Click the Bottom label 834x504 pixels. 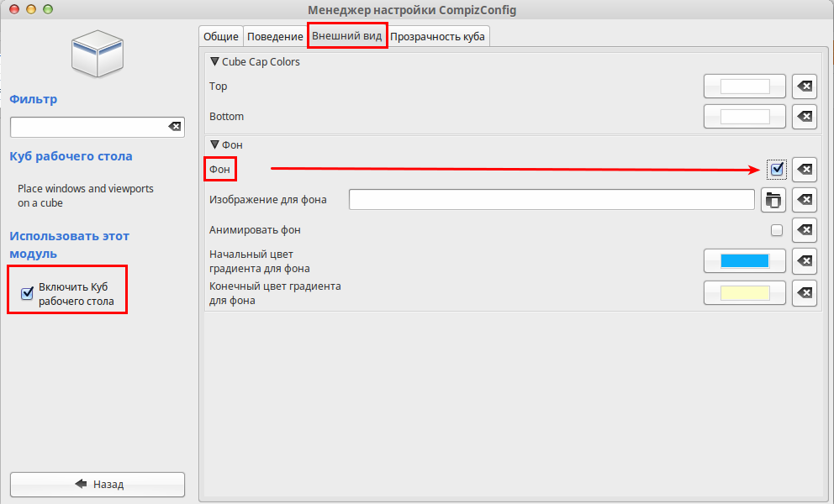point(227,117)
